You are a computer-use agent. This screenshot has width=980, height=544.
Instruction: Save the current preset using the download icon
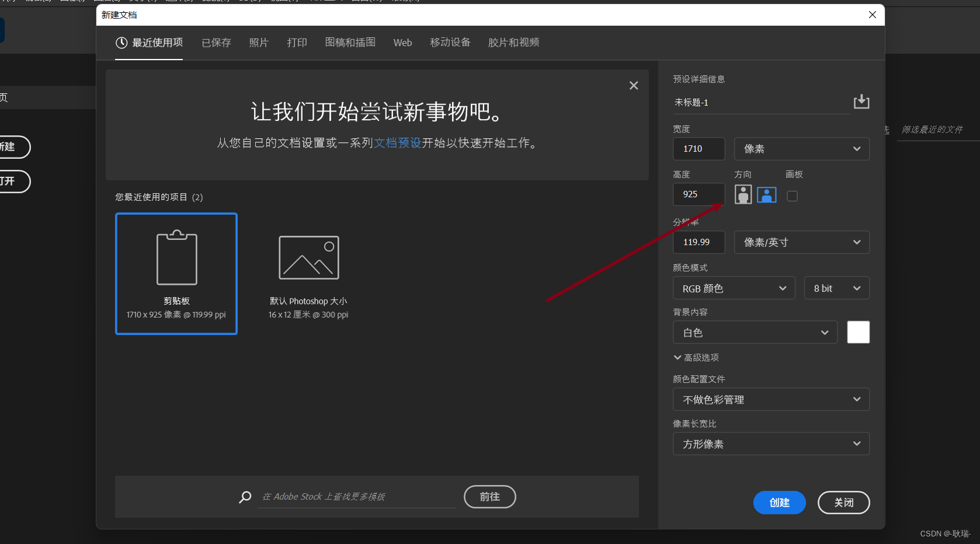pyautogui.click(x=861, y=102)
